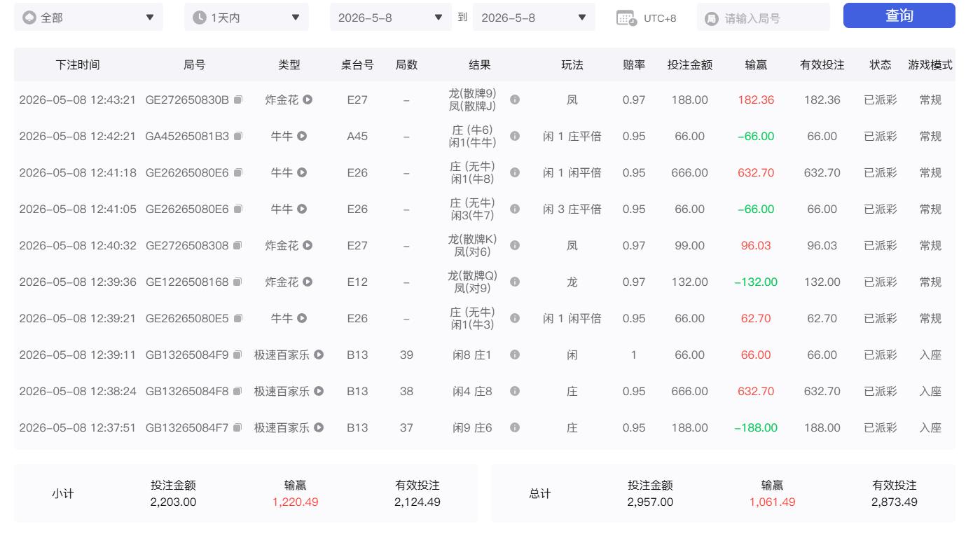Play video replay for 极速百家乐 round 39
The image size is (980, 536).
[x=319, y=355]
